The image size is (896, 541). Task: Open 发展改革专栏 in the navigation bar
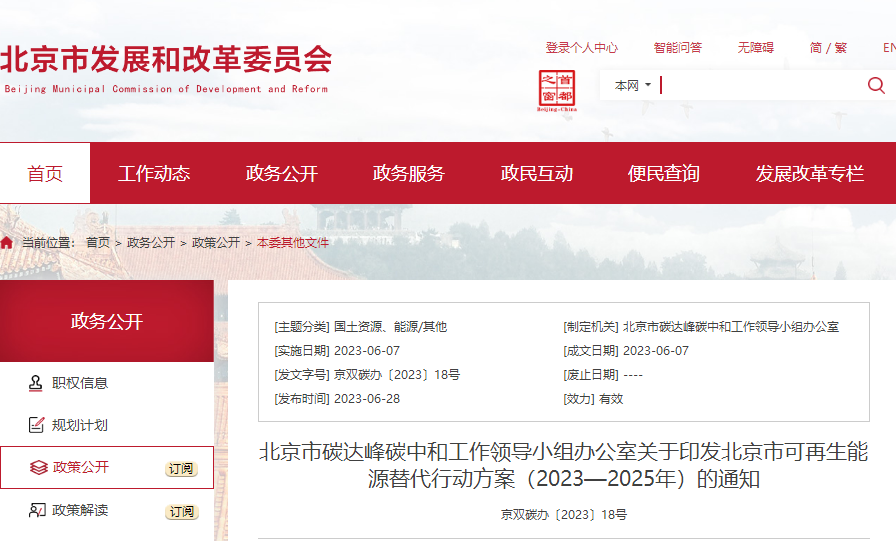pyautogui.click(x=809, y=174)
